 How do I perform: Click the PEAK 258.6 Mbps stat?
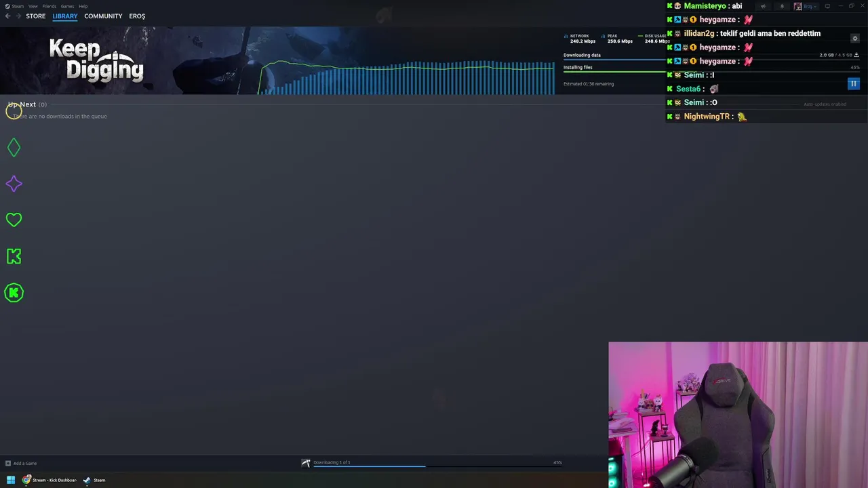coord(618,39)
